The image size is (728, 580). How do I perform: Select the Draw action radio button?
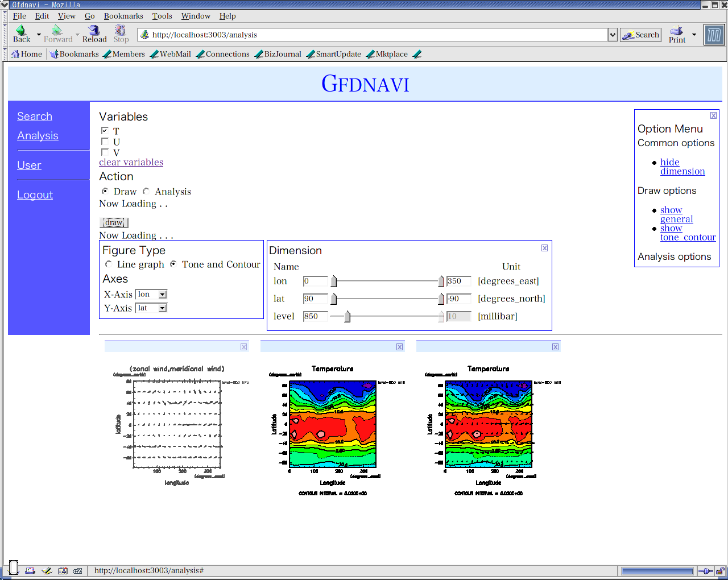(105, 191)
